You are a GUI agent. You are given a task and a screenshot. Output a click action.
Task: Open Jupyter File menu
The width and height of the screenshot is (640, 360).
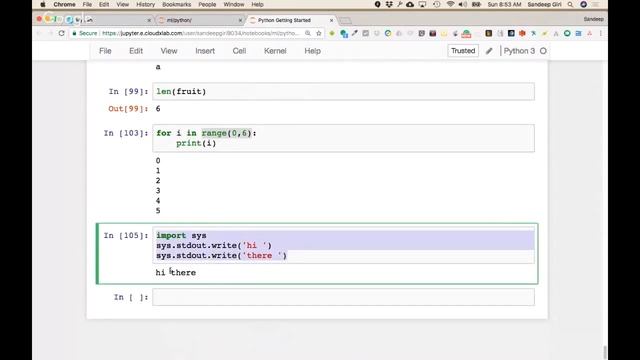(x=105, y=51)
